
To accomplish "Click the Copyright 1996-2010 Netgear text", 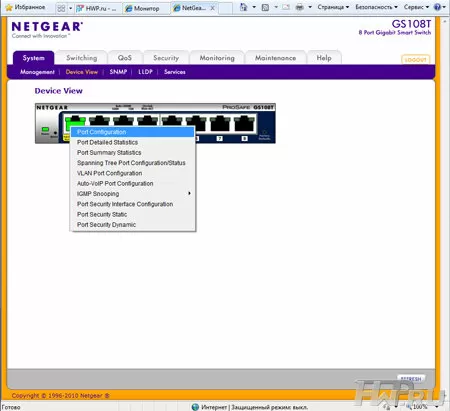I will (x=60, y=396).
